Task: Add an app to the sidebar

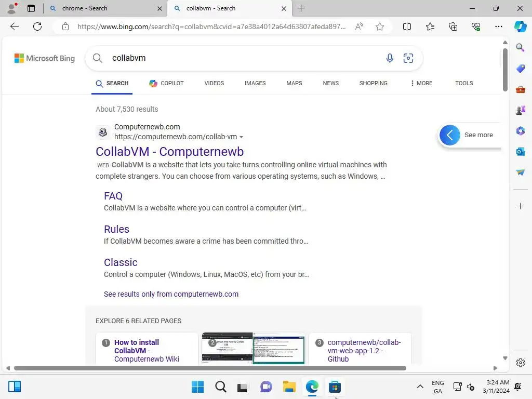Action: point(520,206)
